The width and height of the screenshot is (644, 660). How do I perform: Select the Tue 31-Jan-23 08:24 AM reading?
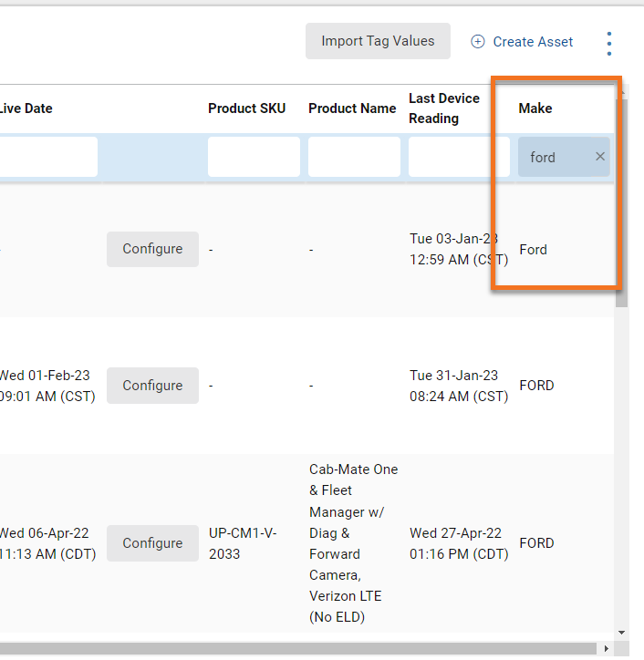[x=459, y=386]
